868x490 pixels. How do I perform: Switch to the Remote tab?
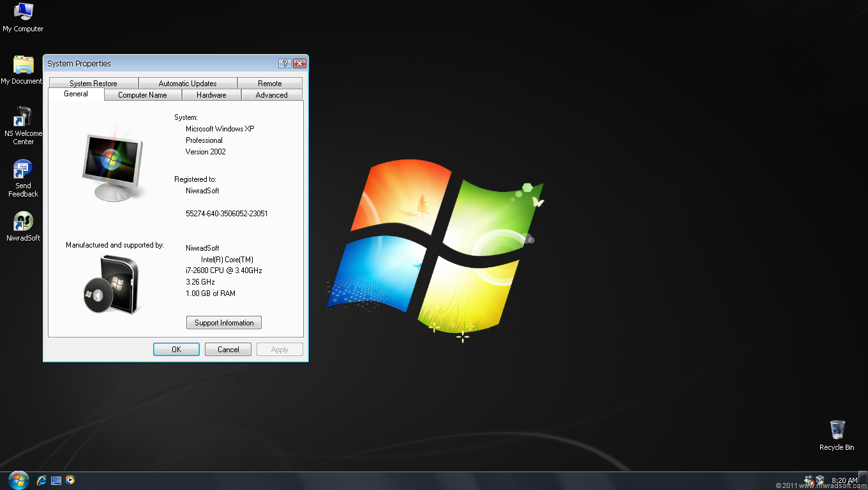pyautogui.click(x=270, y=84)
